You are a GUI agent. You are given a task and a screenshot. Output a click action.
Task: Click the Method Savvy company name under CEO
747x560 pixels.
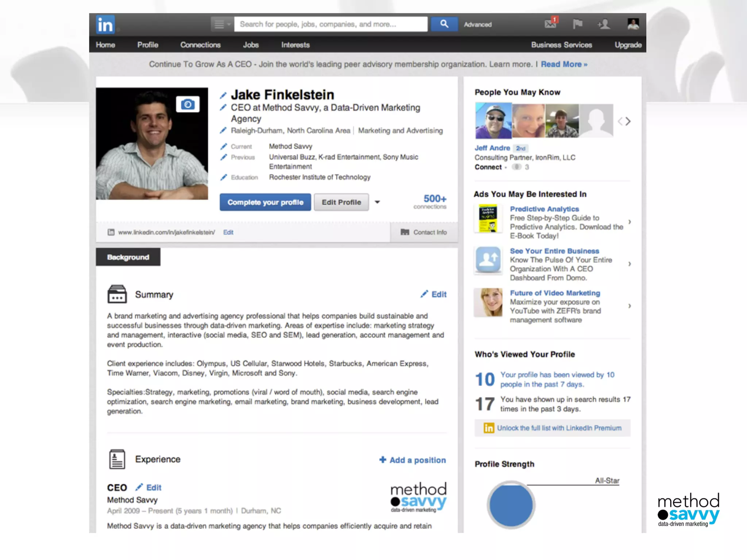click(132, 500)
